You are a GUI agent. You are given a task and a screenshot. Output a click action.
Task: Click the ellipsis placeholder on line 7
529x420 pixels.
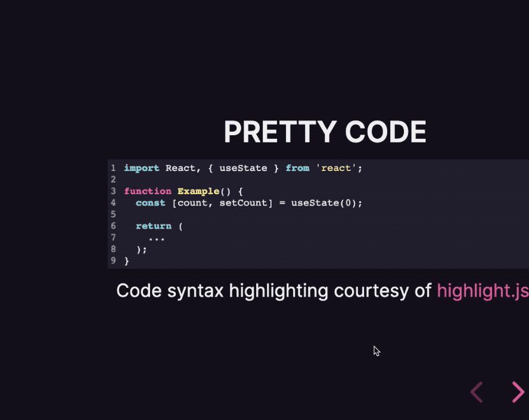(x=155, y=238)
